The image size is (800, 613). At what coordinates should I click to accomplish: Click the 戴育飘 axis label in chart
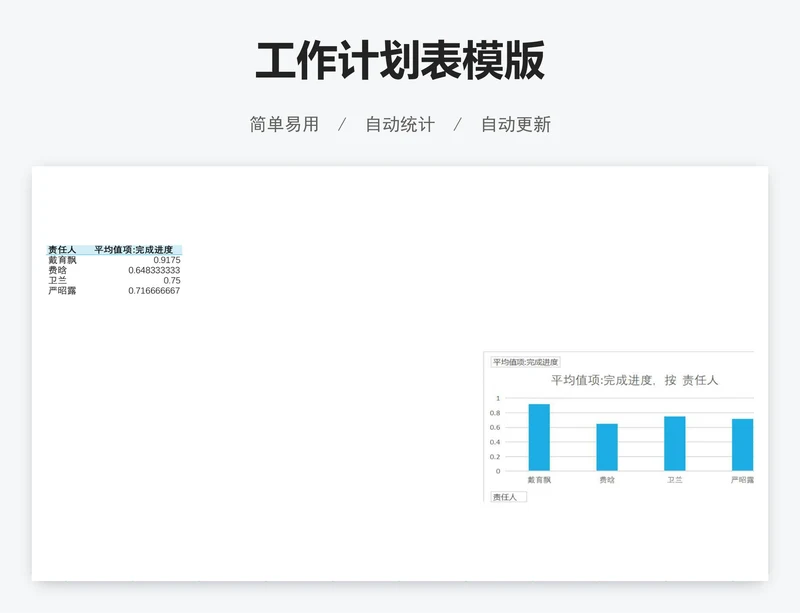coord(539,480)
